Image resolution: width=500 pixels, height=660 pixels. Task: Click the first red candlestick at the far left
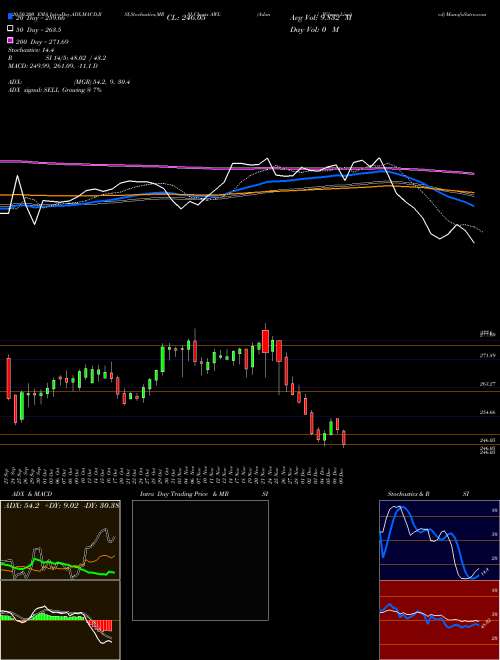9,378
